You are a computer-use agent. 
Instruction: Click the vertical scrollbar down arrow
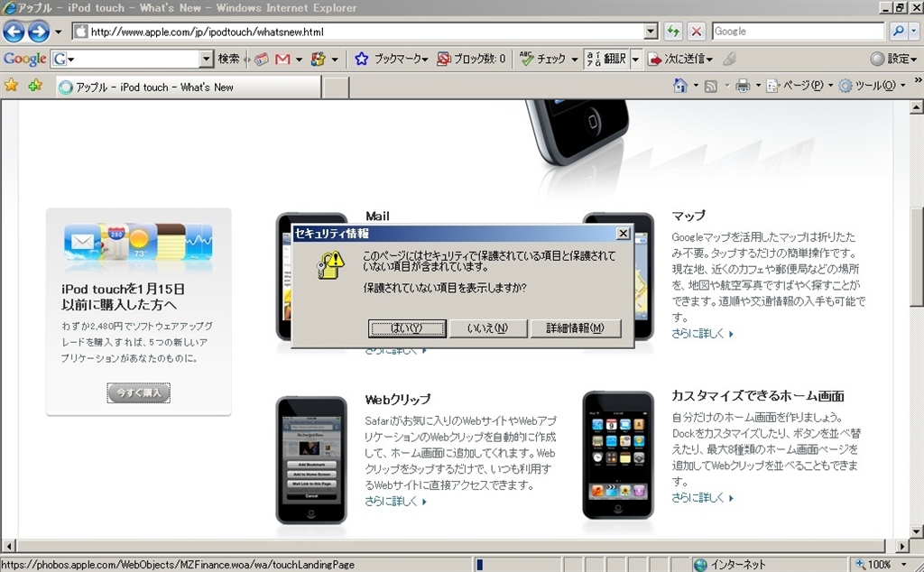tap(916, 531)
